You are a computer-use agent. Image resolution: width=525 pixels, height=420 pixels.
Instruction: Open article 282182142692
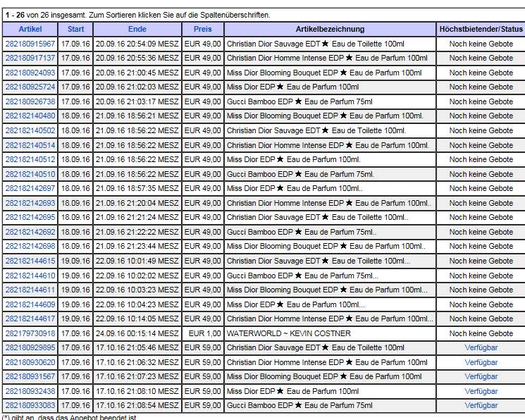(x=30, y=232)
